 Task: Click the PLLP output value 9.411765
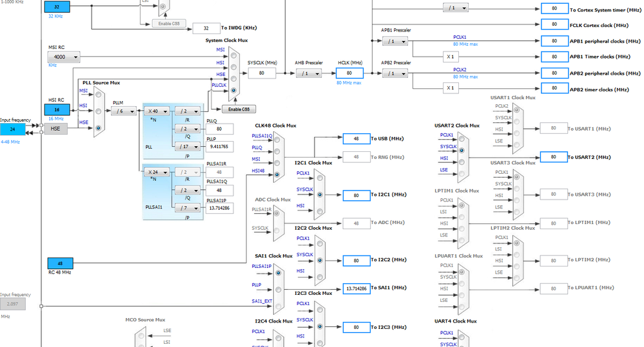(x=220, y=146)
